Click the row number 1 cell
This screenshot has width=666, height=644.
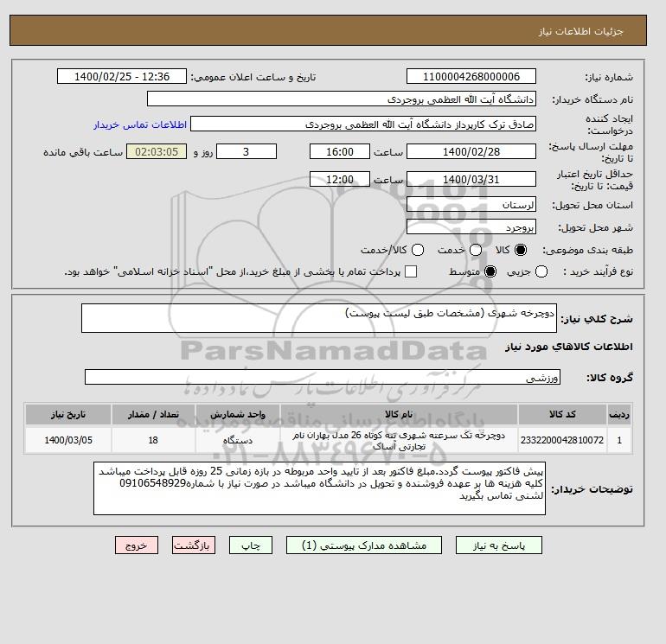[x=619, y=440]
